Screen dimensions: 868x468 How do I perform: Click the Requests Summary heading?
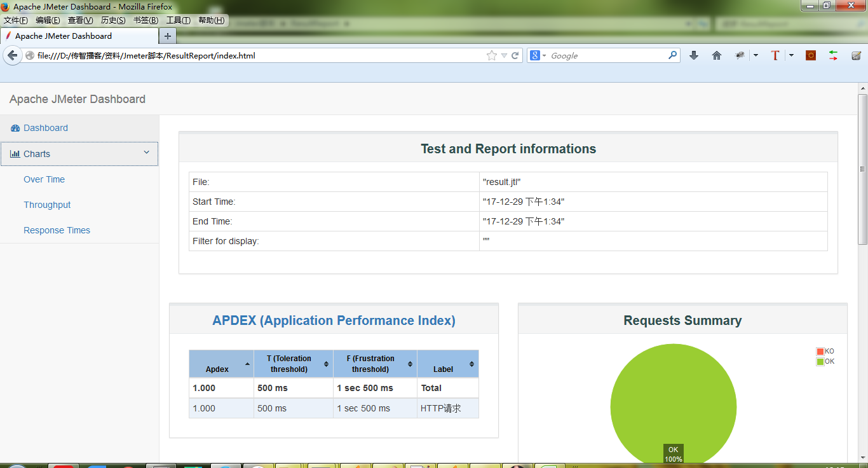click(682, 320)
